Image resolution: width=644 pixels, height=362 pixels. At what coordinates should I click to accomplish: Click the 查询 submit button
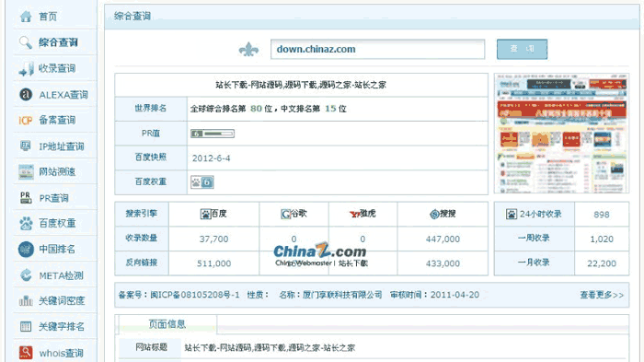point(522,50)
